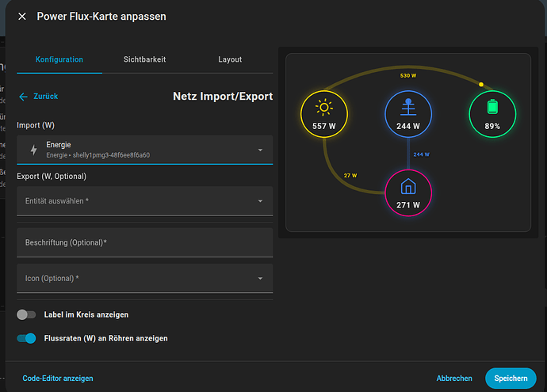Image resolution: width=547 pixels, height=392 pixels.
Task: Click into the Beschriftung (Optional) field
Action: pyautogui.click(x=145, y=242)
